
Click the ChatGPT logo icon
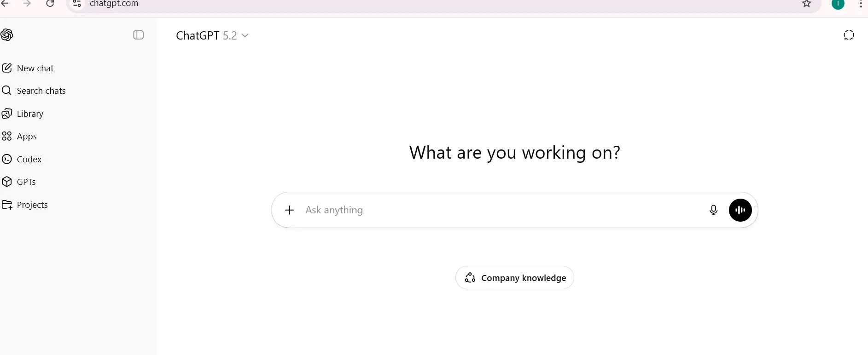coord(6,35)
